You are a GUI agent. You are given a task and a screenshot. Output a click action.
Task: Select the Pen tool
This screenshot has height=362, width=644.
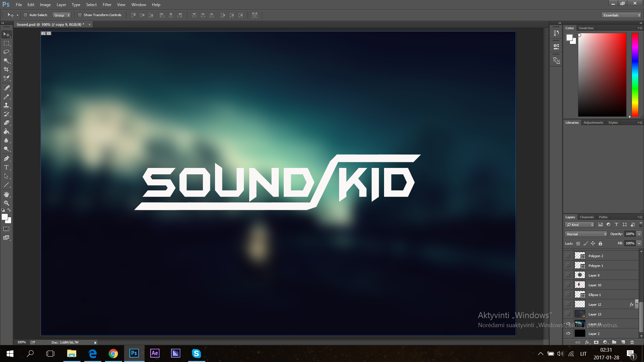coord(6,159)
